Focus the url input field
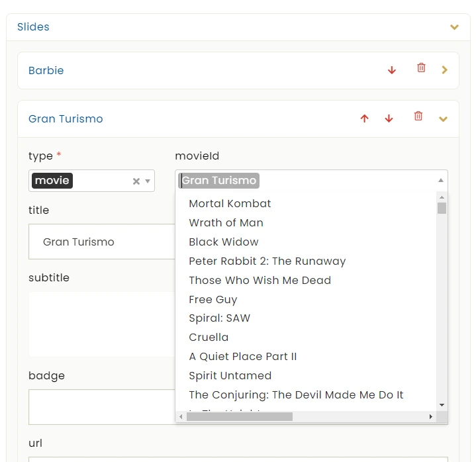476x462 pixels. 238,459
